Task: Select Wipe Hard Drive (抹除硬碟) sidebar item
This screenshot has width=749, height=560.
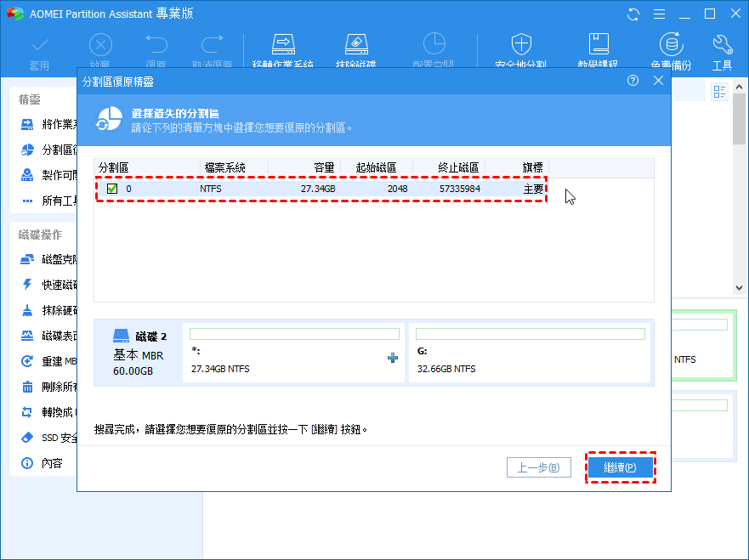Action: tap(48, 310)
